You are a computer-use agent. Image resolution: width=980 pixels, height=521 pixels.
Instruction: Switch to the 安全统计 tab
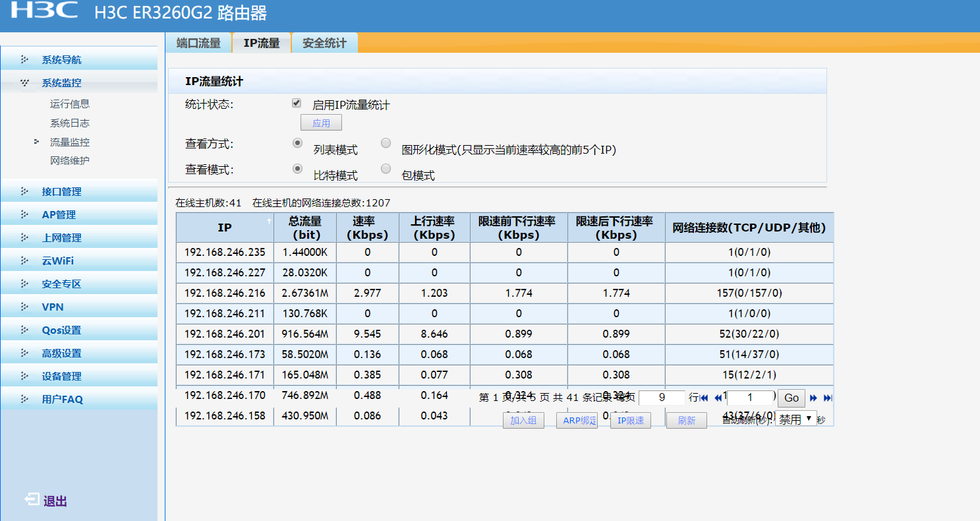324,43
